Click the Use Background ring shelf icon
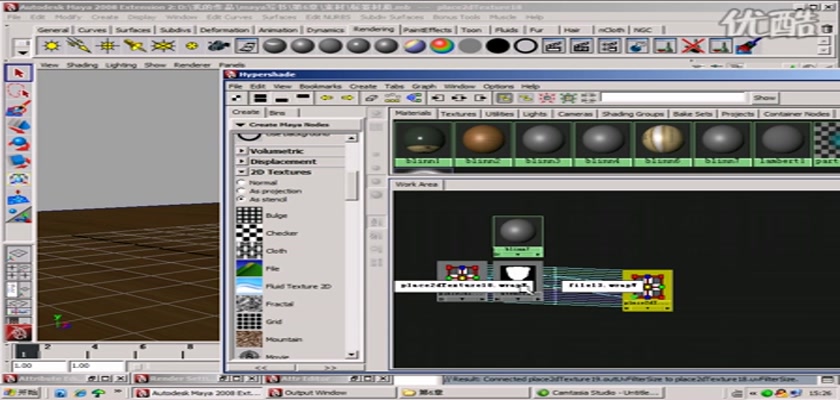840x400 pixels. [526, 46]
